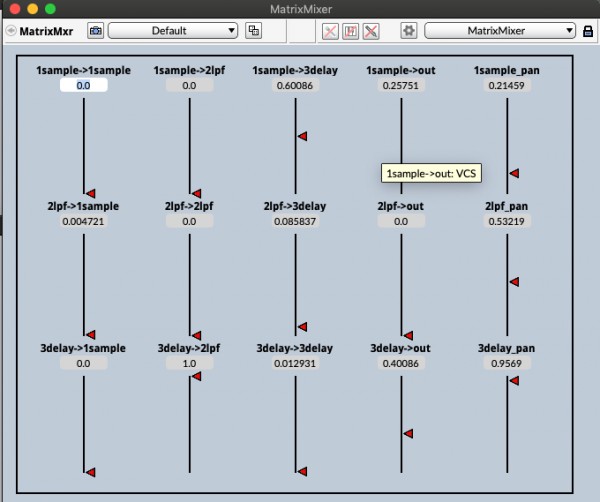The height and width of the screenshot is (502, 600).
Task: Grab the 1sample->3delay fader handle
Action: pos(302,136)
